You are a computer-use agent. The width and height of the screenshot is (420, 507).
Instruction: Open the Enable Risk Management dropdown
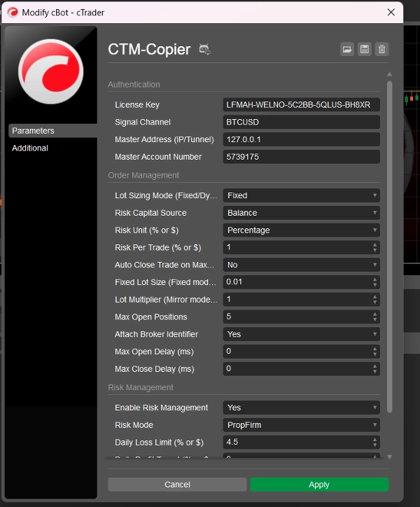coord(301,408)
